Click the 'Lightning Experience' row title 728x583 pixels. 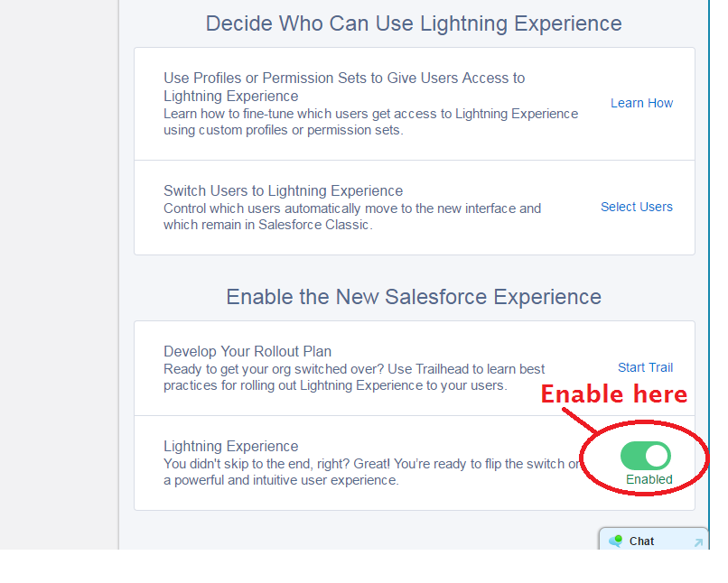tap(230, 446)
